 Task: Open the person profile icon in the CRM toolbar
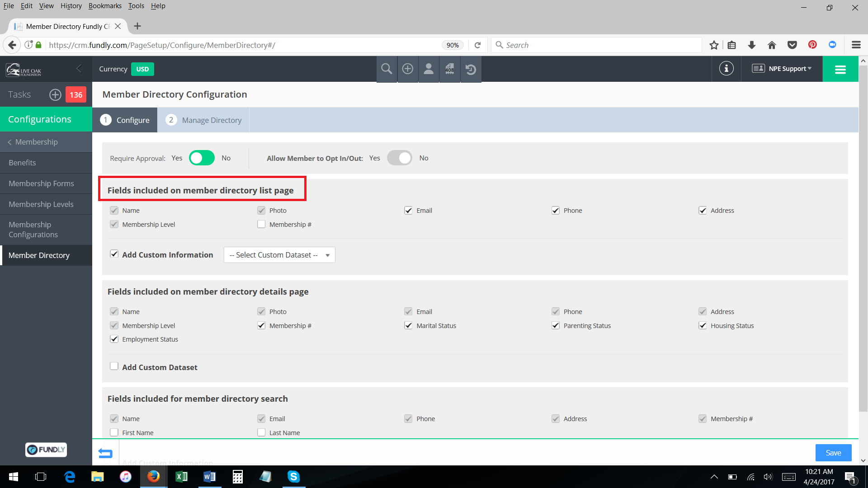point(429,69)
